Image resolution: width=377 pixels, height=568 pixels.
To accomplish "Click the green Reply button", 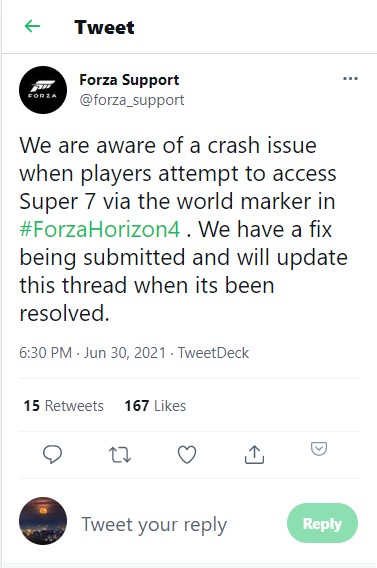I will point(322,523).
